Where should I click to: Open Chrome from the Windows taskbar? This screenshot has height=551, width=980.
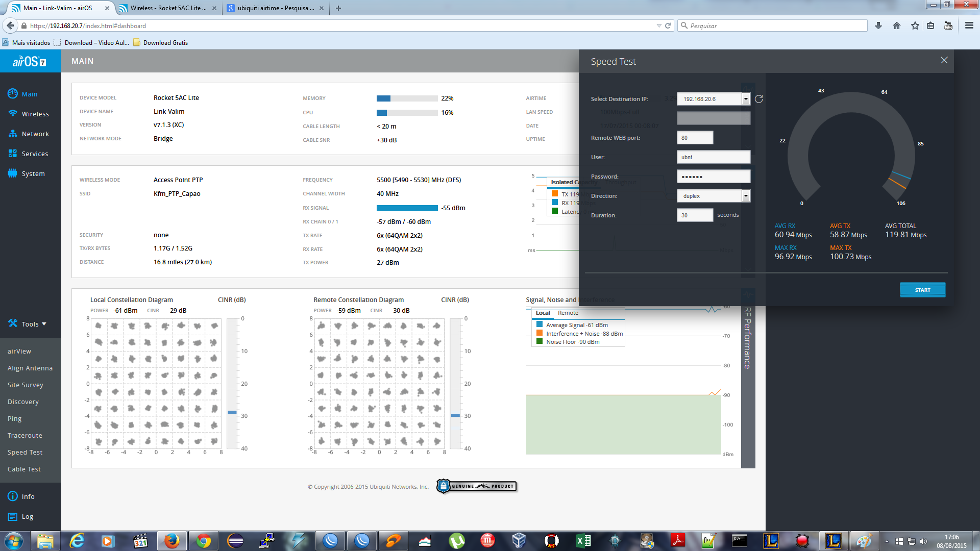(x=204, y=540)
